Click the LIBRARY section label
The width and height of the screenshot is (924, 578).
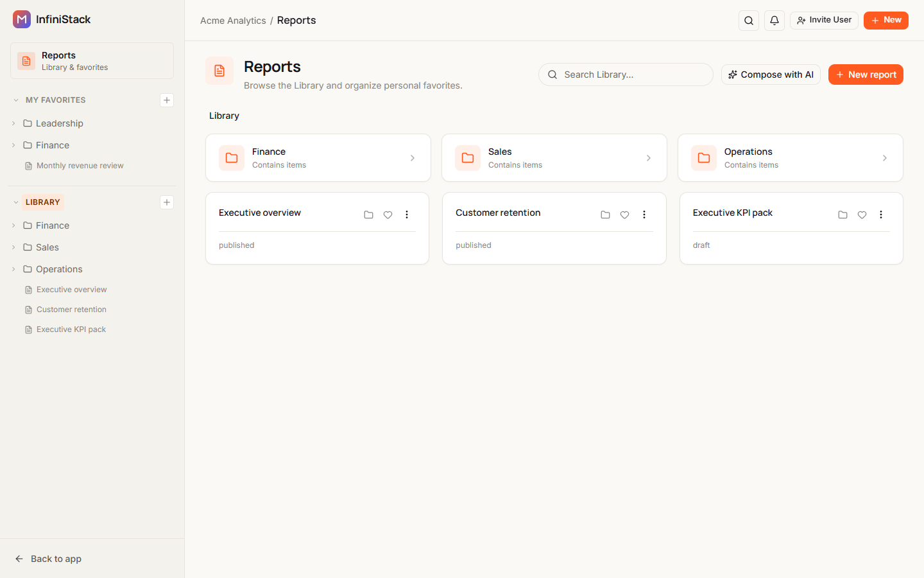[x=43, y=202]
